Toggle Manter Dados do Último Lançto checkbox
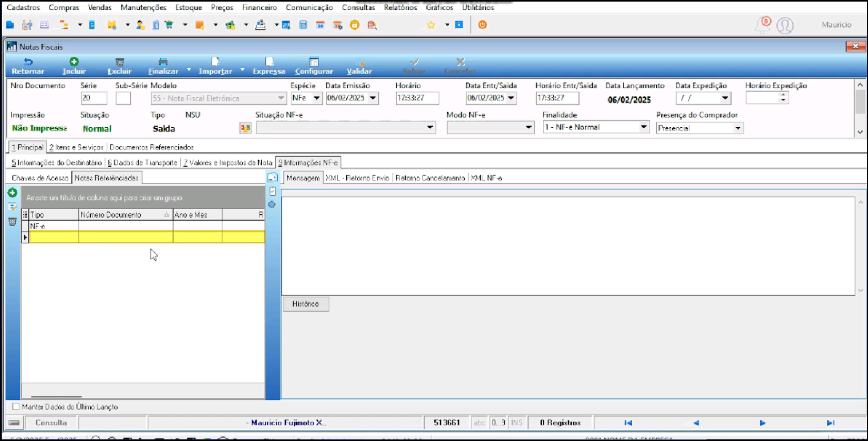Image resolution: width=868 pixels, height=441 pixels. click(16, 407)
